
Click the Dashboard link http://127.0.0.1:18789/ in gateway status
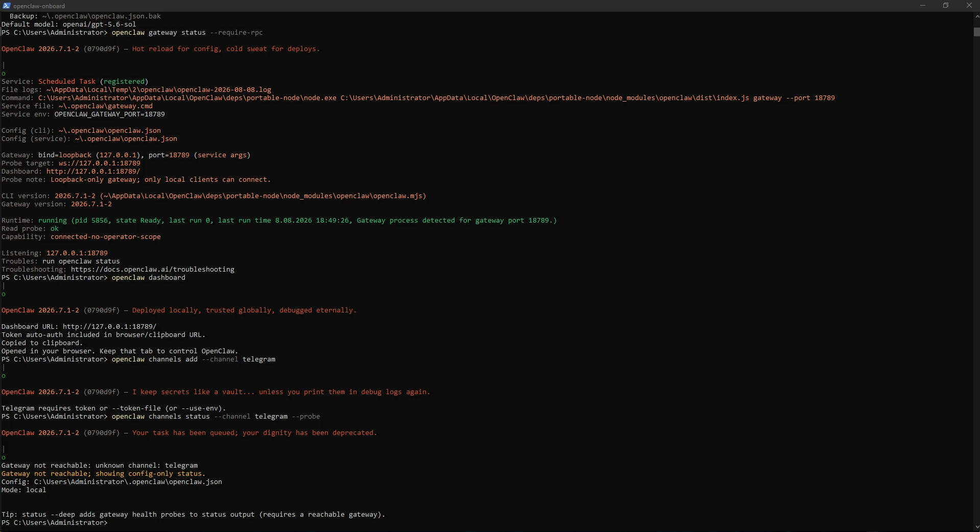point(93,172)
